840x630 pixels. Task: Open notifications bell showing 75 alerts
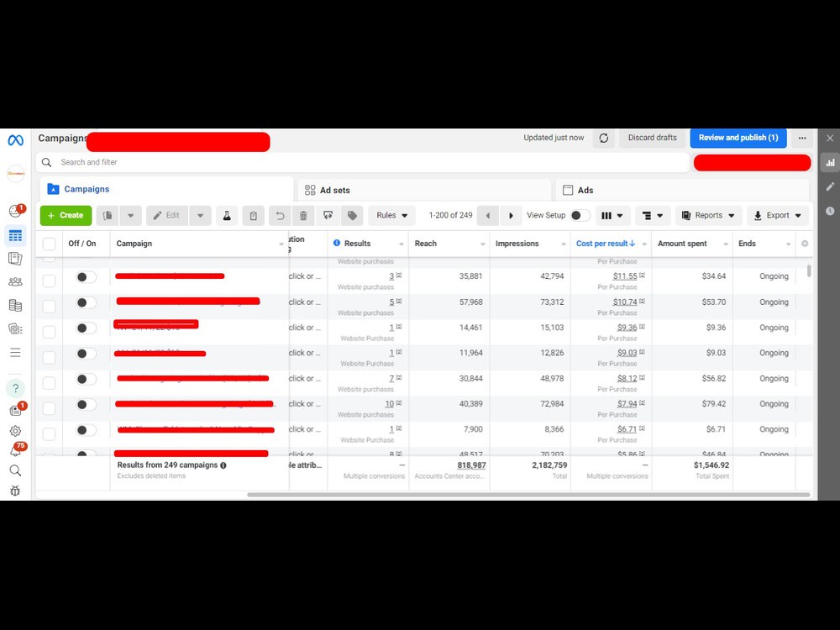(16, 451)
